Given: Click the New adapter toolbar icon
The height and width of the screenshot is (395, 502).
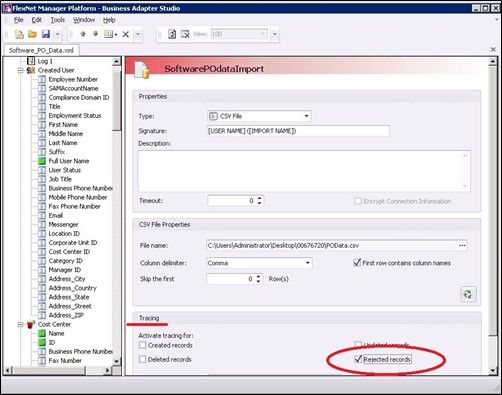Looking at the screenshot, I should pyautogui.click(x=19, y=34).
